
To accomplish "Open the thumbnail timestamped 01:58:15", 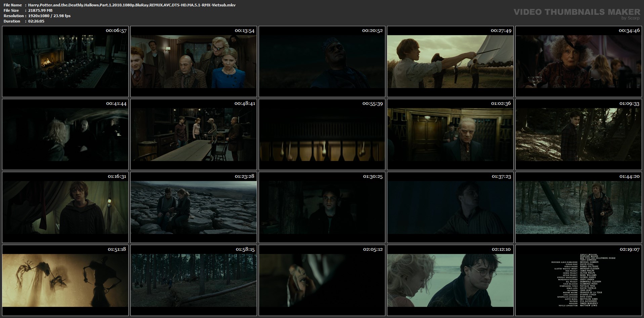I will click(194, 280).
